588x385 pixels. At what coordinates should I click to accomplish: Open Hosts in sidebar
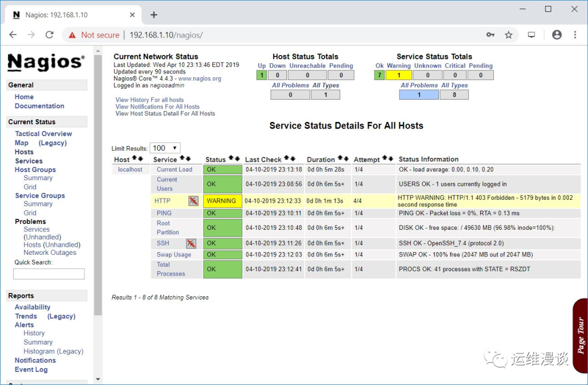(x=24, y=152)
